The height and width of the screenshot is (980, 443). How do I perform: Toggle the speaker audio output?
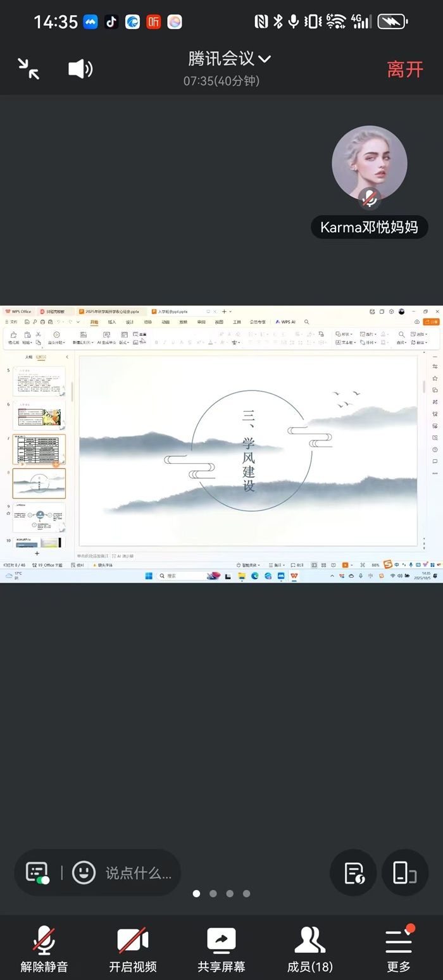point(80,69)
